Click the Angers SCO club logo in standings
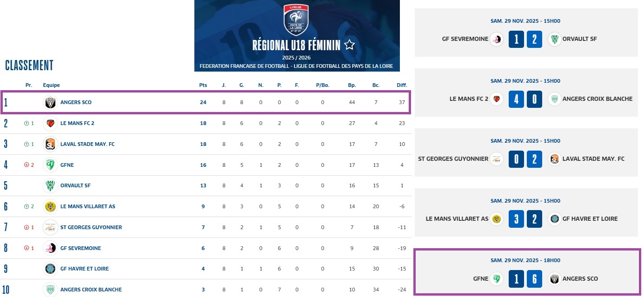This screenshot has width=644, height=297. point(50,102)
